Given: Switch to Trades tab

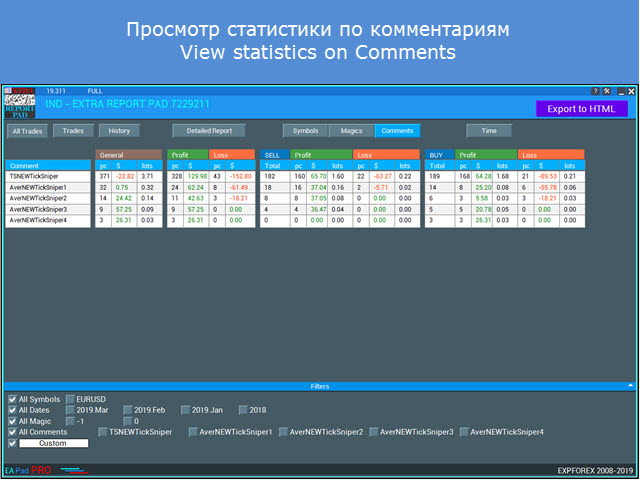Looking at the screenshot, I should point(73,131).
